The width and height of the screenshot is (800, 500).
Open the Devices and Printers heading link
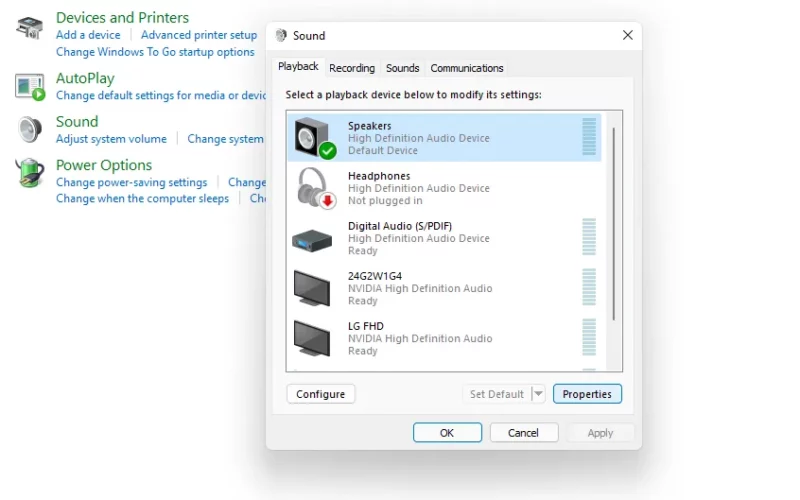pos(122,17)
